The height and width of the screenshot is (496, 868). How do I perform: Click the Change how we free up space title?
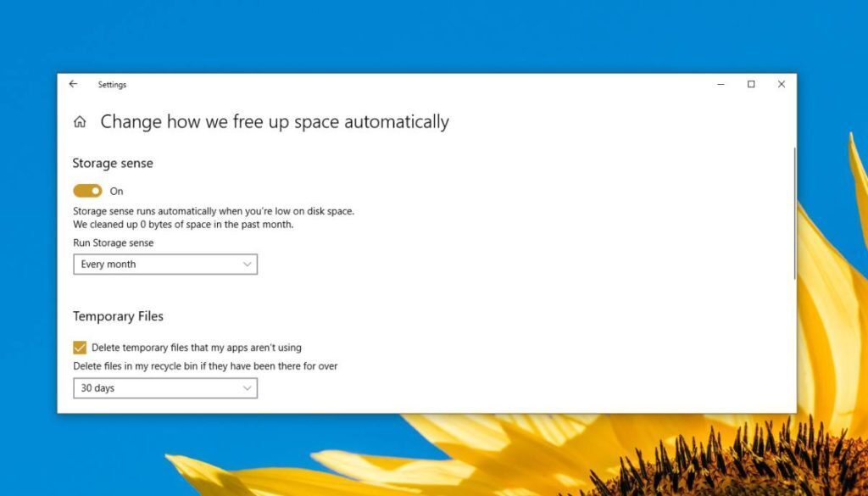275,121
